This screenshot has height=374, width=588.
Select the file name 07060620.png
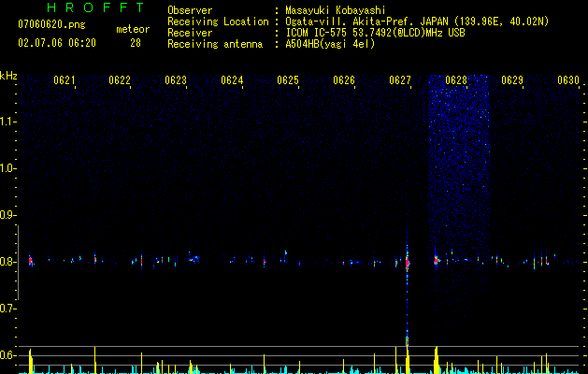coord(51,25)
